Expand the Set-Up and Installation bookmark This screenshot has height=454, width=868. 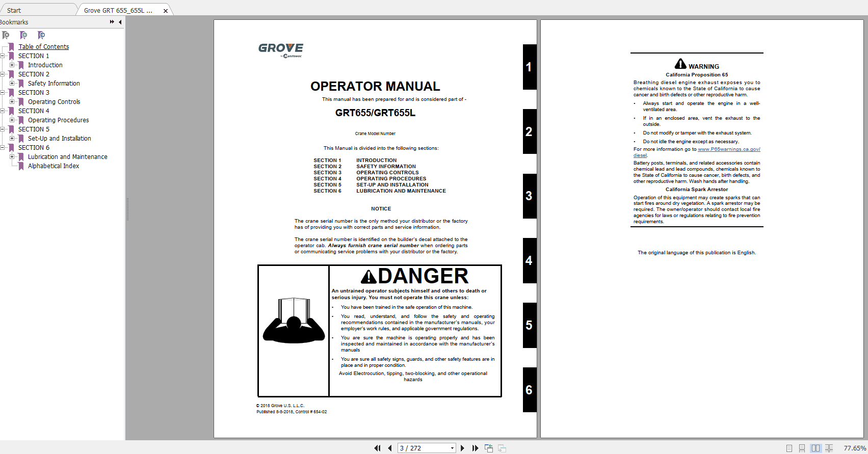click(12, 139)
